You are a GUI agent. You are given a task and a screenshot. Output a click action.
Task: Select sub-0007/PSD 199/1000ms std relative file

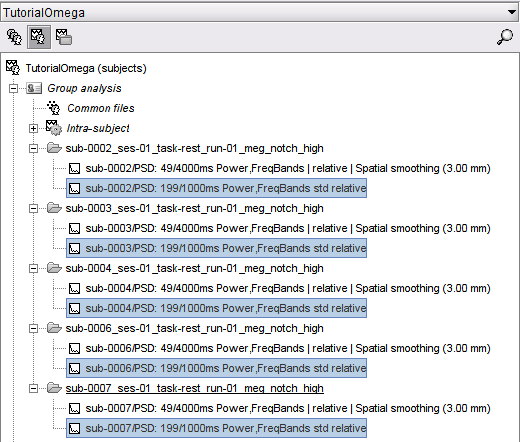[226, 428]
